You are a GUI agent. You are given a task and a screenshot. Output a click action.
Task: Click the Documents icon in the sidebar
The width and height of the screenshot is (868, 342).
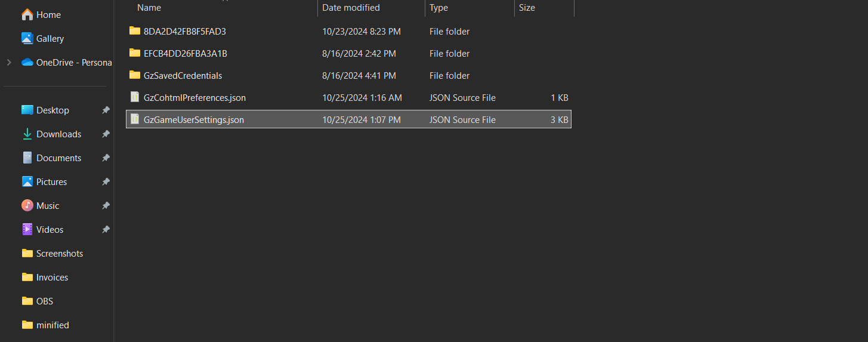pos(27,158)
